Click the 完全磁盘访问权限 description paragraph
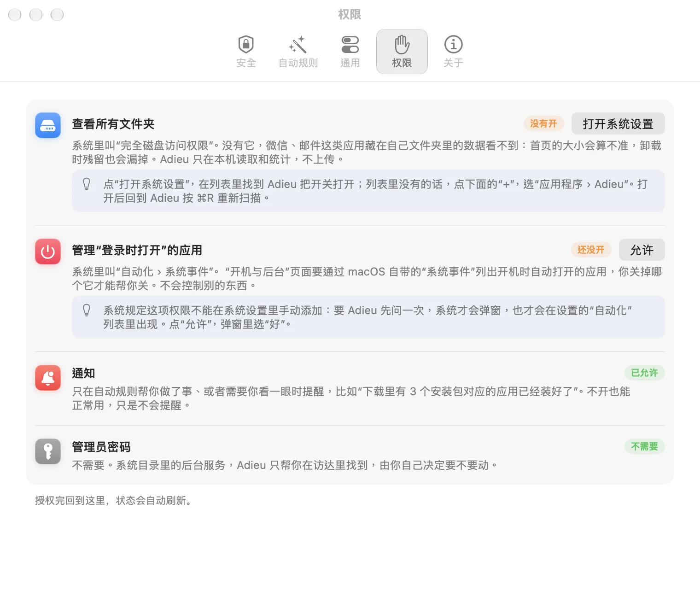The width and height of the screenshot is (700, 597). 367,152
